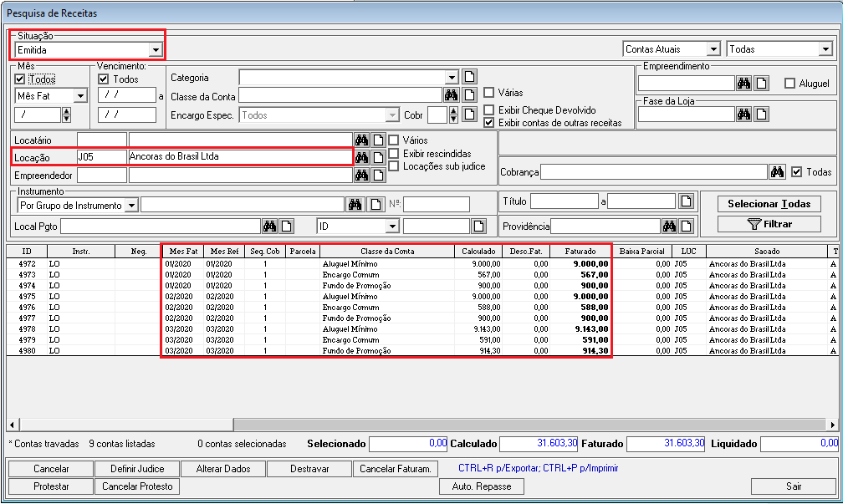Open the Encargo Espec. Todos dropdown
843x504 pixels.
coord(392,115)
